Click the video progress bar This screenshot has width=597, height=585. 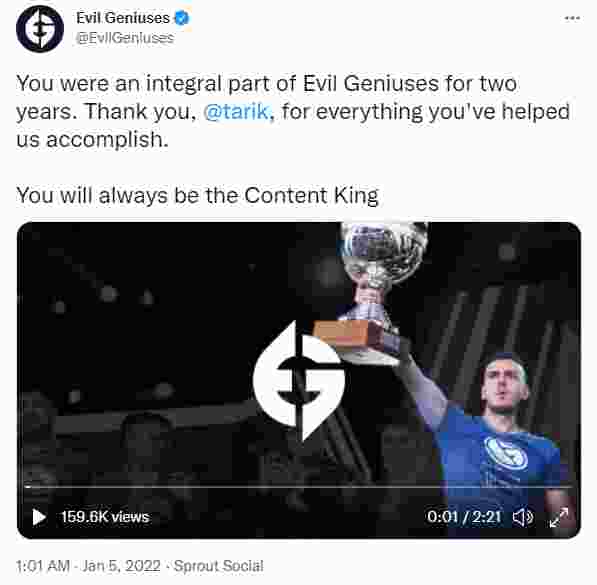tap(299, 487)
